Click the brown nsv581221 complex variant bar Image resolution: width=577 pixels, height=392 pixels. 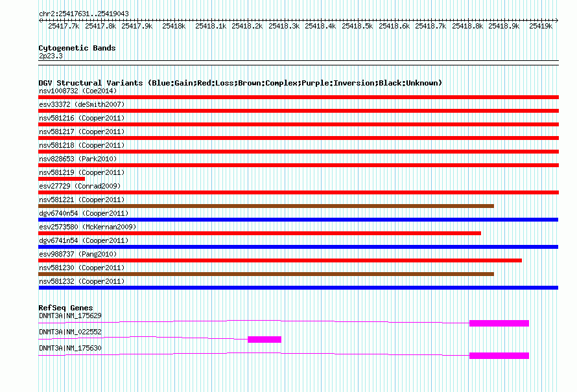266,206
